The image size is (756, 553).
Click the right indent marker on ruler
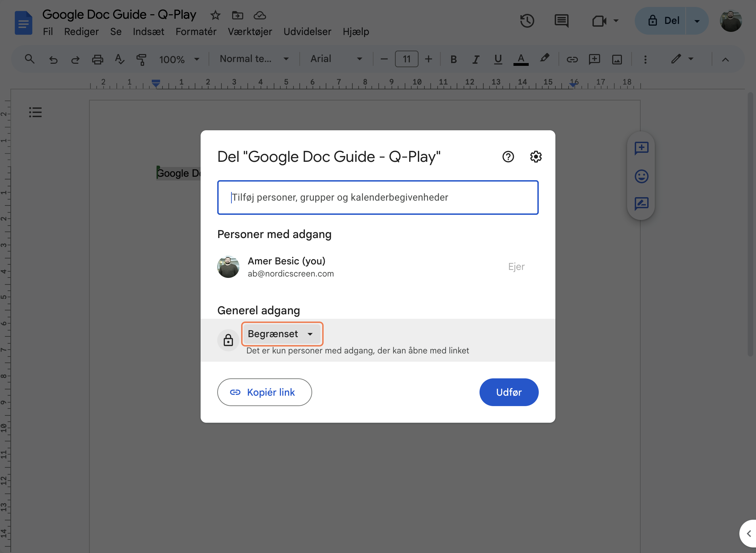point(573,85)
